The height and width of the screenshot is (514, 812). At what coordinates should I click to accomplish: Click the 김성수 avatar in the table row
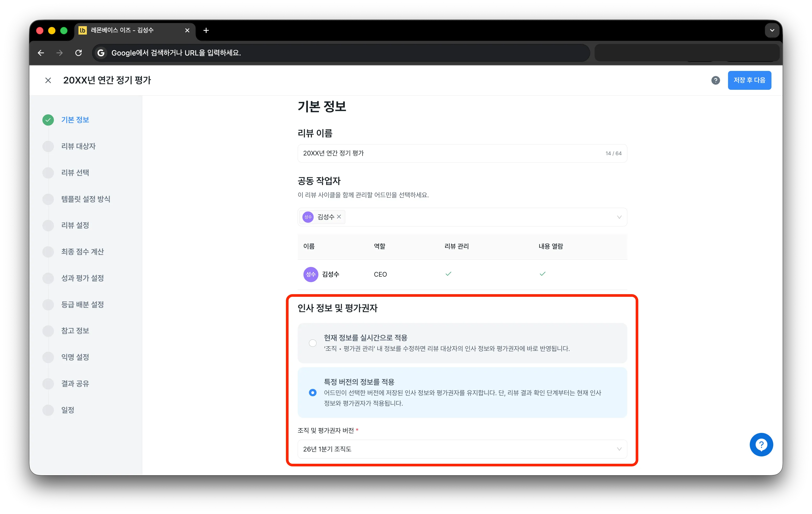pos(311,274)
